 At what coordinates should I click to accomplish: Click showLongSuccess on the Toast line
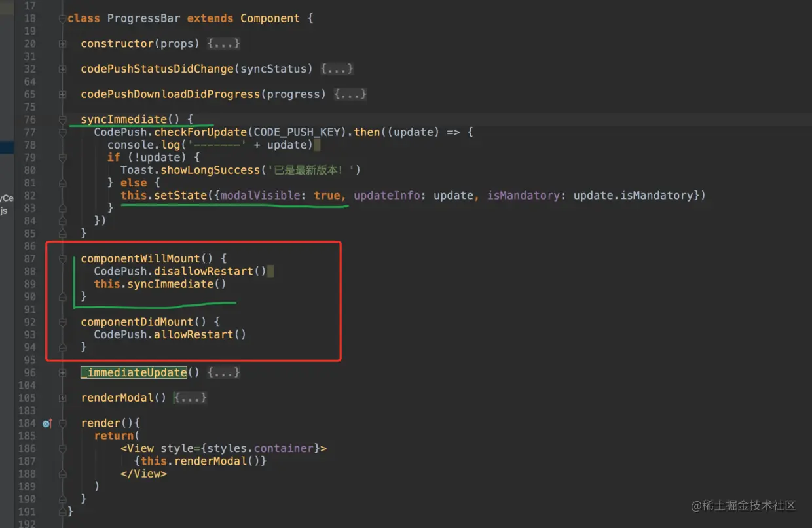click(210, 170)
